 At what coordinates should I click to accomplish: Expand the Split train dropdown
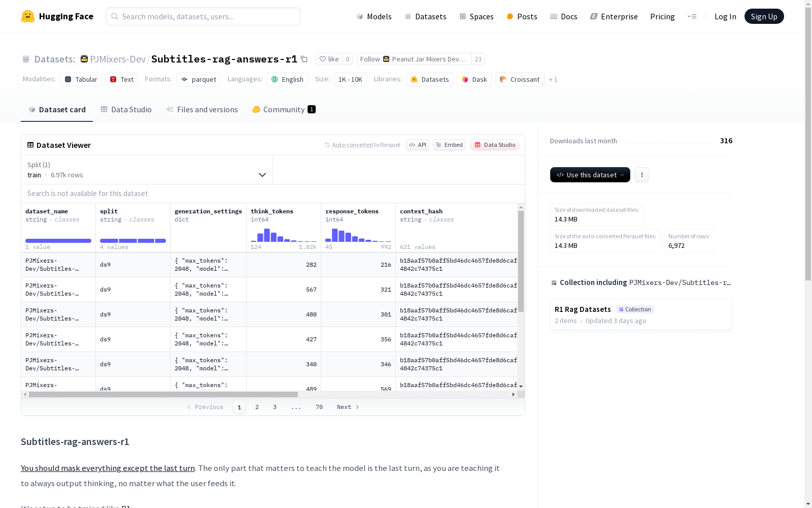coord(147,170)
